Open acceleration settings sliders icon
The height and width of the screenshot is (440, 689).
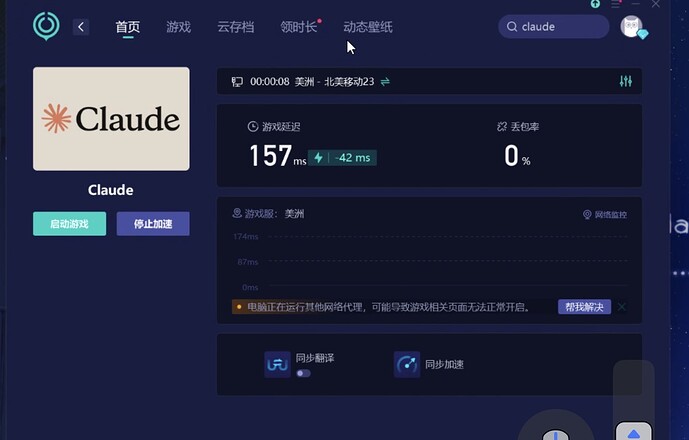click(x=626, y=81)
